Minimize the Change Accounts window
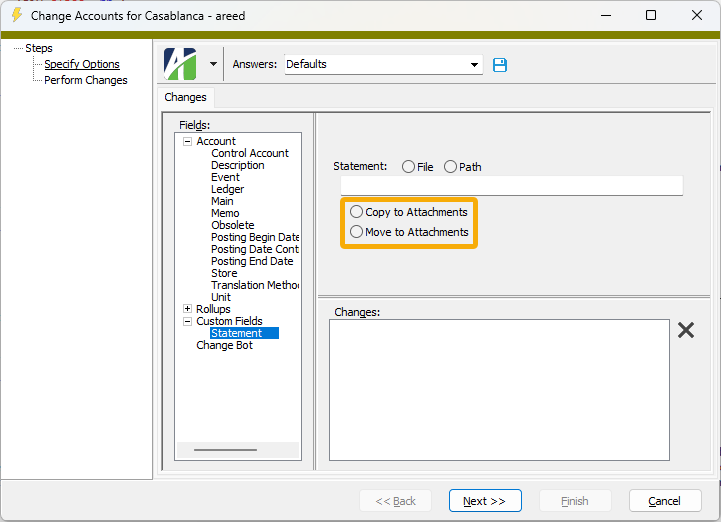The width and height of the screenshot is (721, 522). pyautogui.click(x=606, y=15)
